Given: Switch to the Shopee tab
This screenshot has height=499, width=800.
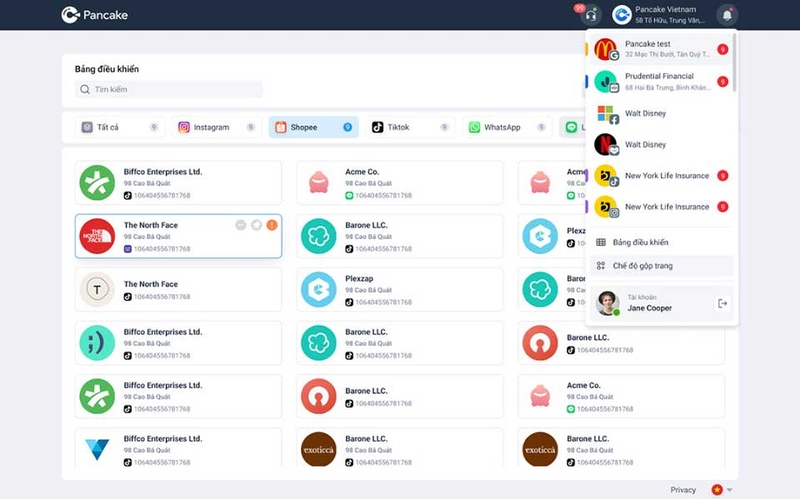Looking at the screenshot, I should [x=313, y=127].
